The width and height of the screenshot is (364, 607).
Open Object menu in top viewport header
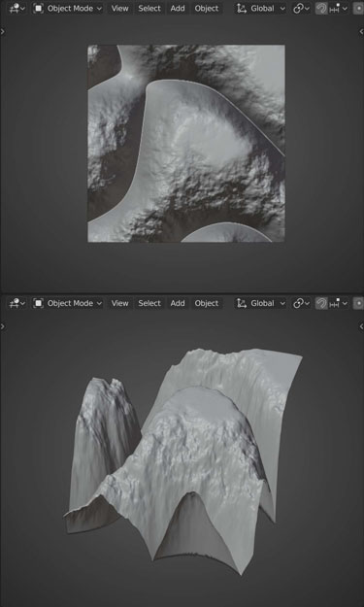[207, 8]
